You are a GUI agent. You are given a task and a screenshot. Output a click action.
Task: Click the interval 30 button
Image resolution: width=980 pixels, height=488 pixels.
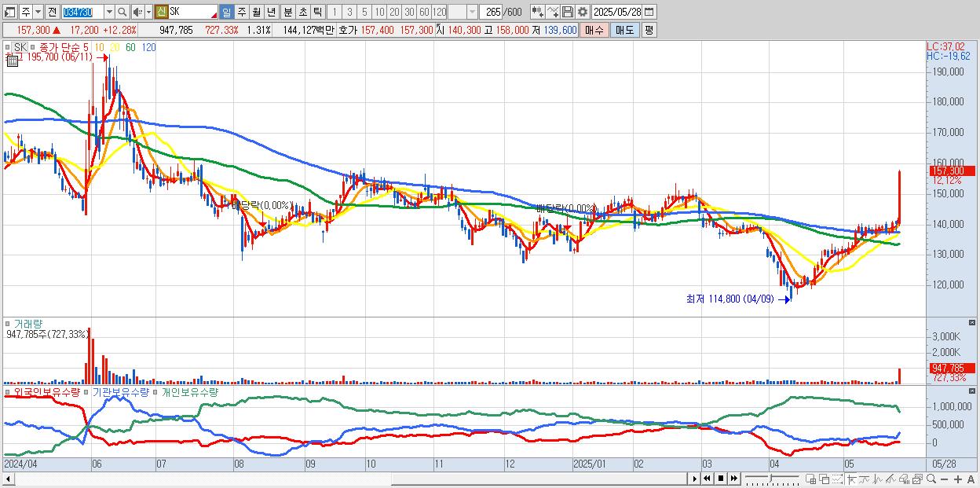point(409,12)
